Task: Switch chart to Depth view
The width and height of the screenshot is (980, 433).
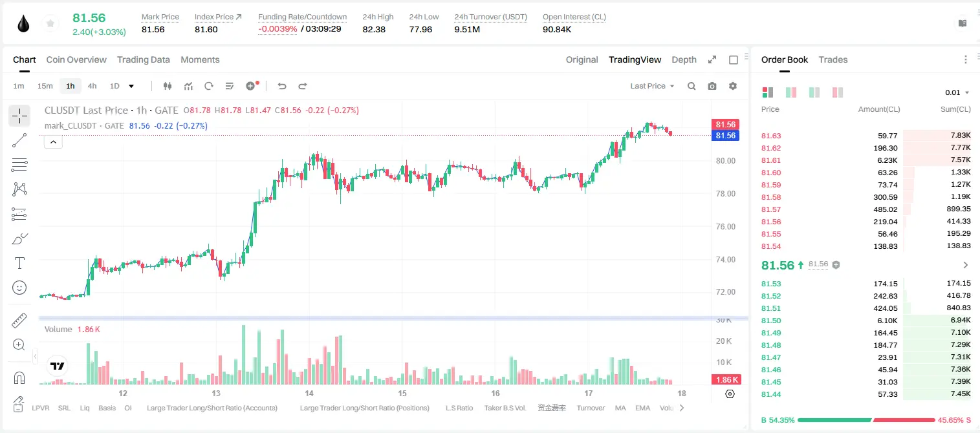Action: [684, 59]
